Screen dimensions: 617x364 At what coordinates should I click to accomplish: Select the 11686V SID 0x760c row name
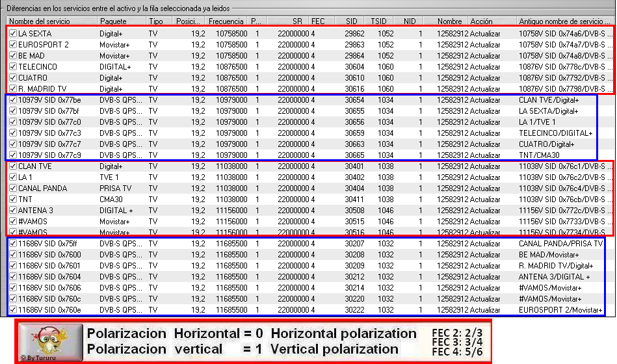tap(49, 299)
